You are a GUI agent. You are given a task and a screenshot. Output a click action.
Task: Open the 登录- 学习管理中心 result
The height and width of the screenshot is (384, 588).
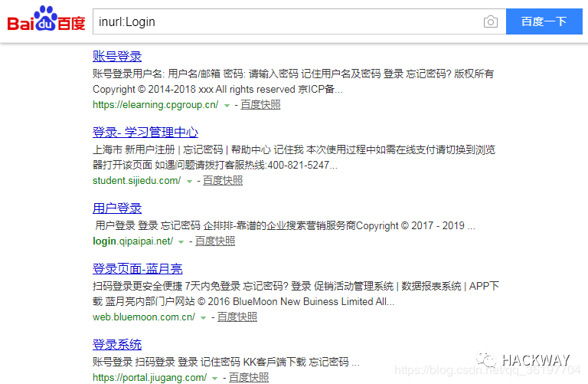pos(145,132)
